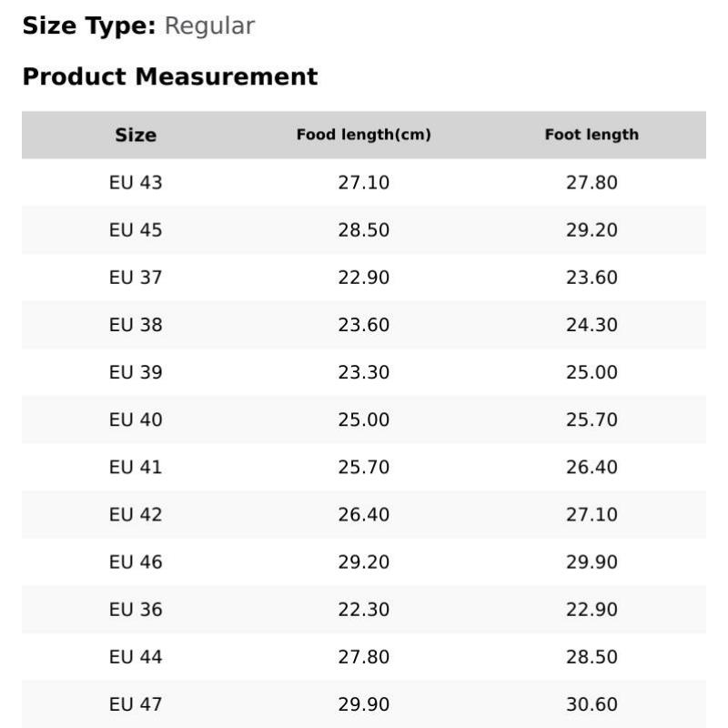Image resolution: width=728 pixels, height=728 pixels.
Task: Select the EU 40 size cell
Action: tap(136, 420)
